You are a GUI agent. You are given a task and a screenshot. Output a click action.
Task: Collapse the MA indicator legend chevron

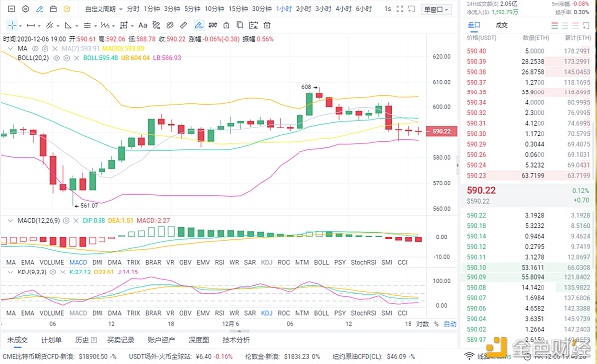[x=10, y=49]
